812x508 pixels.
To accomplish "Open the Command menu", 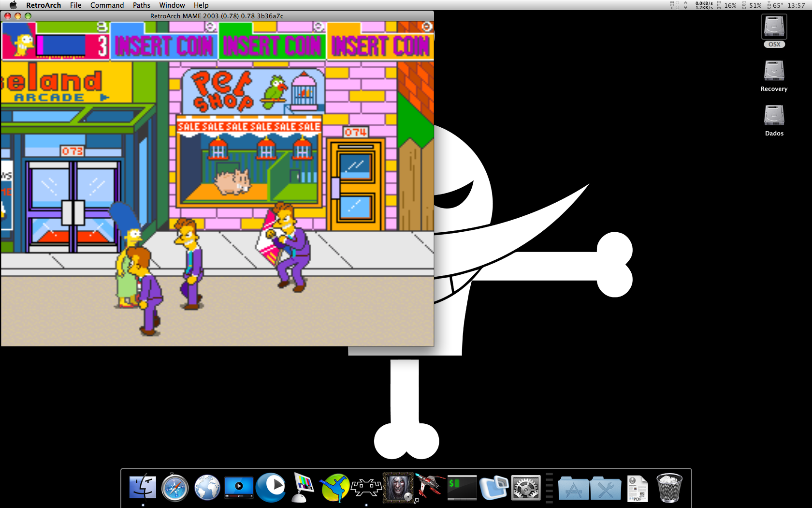I will 107,5.
